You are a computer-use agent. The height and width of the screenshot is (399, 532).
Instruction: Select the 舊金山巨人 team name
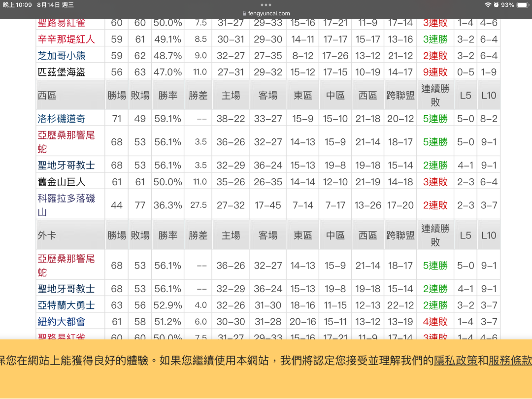click(x=62, y=182)
